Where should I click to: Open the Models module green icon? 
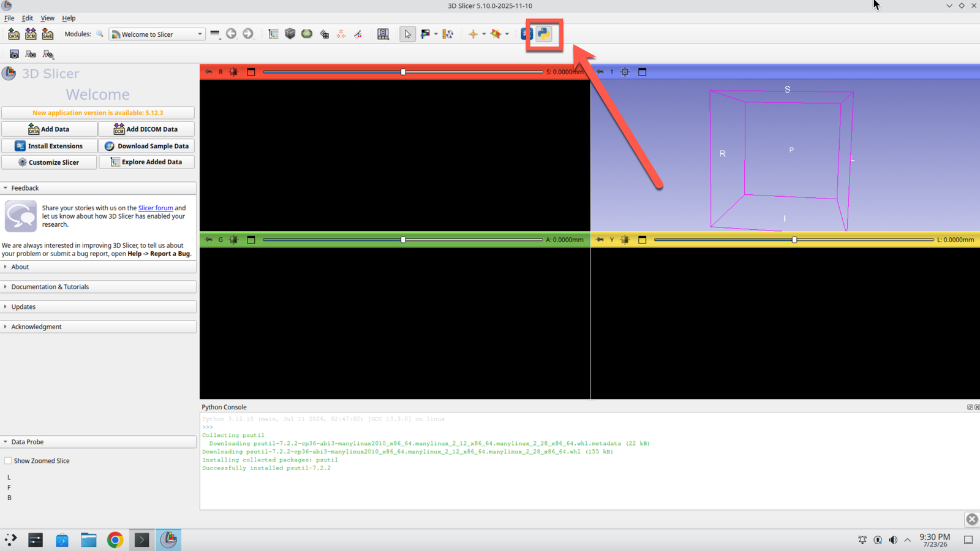coord(307,34)
